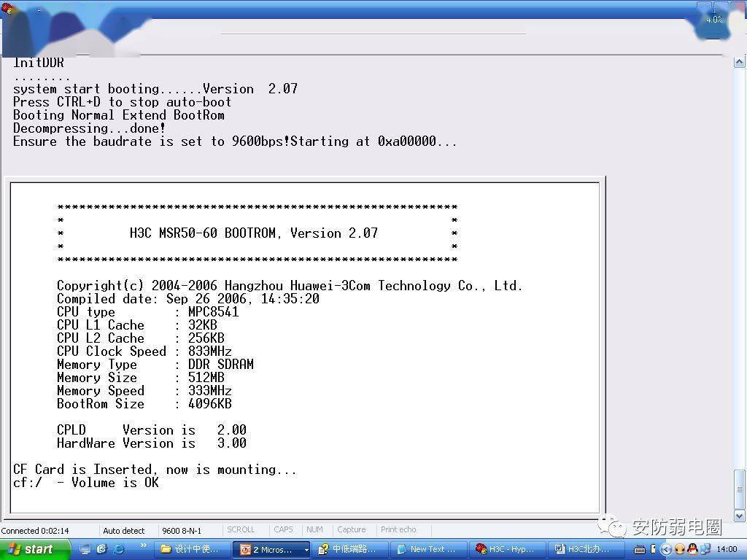Activate H3C - Hyp… taskbar button
Screen dimensions: 747x560
tap(508, 550)
